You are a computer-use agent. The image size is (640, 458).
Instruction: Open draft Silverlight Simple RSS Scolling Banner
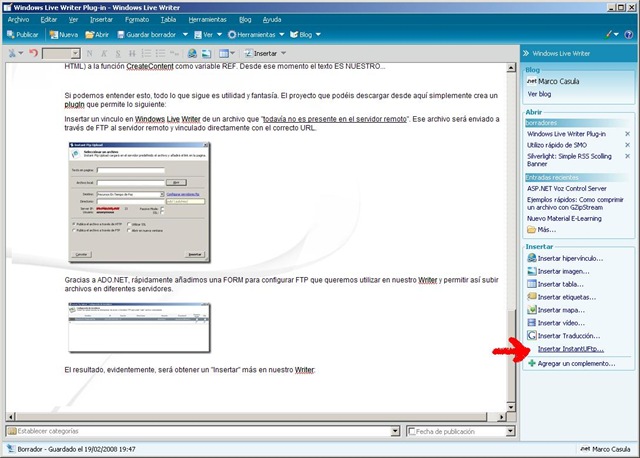[x=569, y=160]
